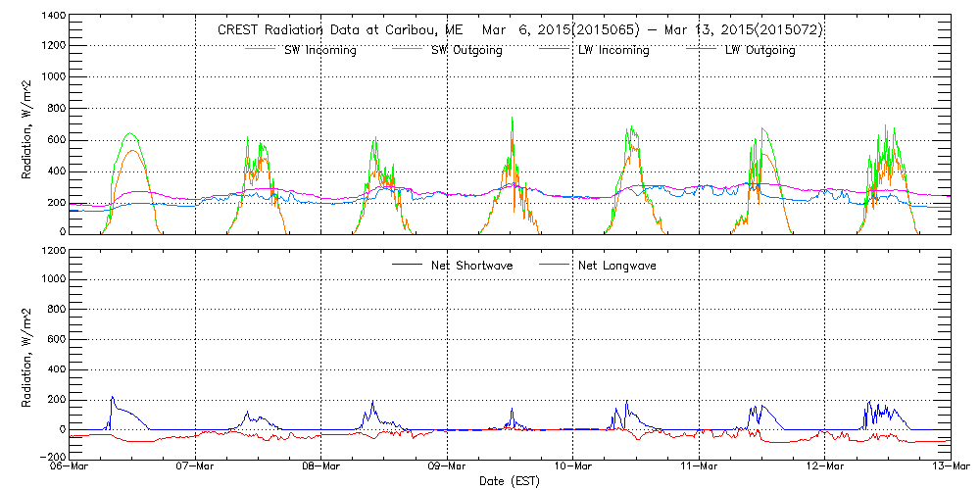The width and height of the screenshot is (980, 490).
Task: Click the "LW Incoming" legend entry
Action: click(613, 51)
